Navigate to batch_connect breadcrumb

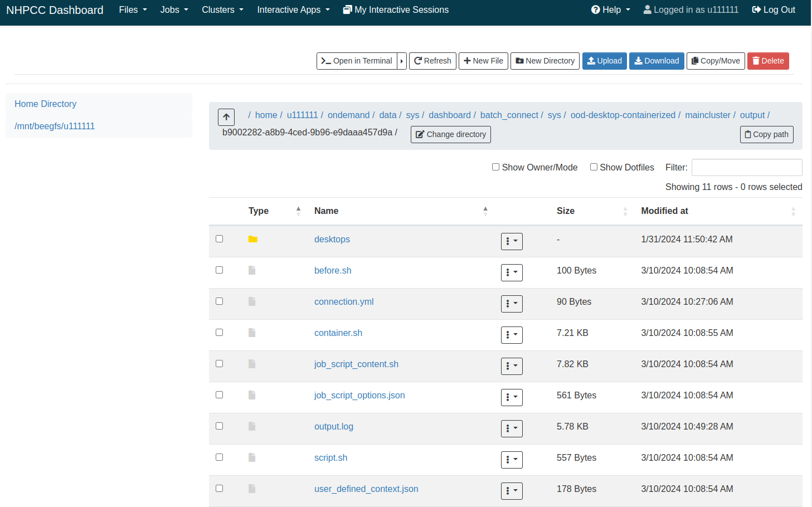[x=509, y=115]
